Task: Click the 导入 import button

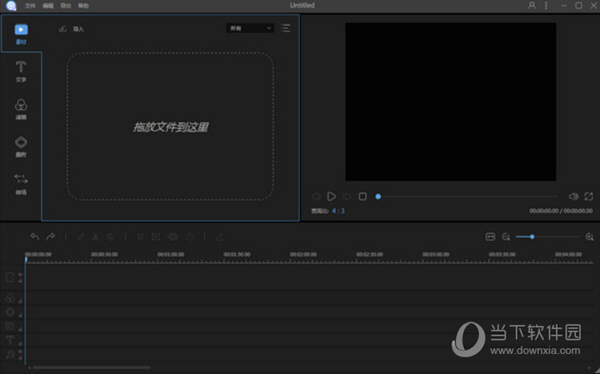Action: point(71,29)
